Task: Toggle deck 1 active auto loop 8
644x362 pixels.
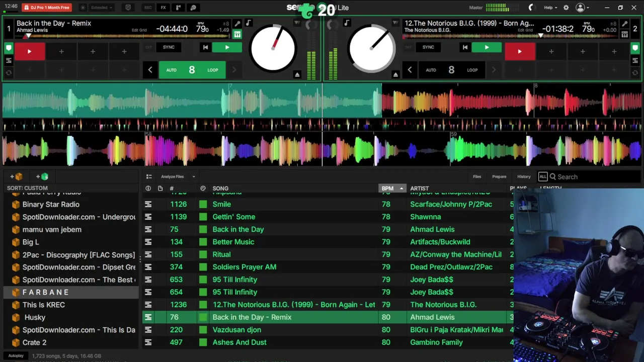Action: click(x=192, y=70)
